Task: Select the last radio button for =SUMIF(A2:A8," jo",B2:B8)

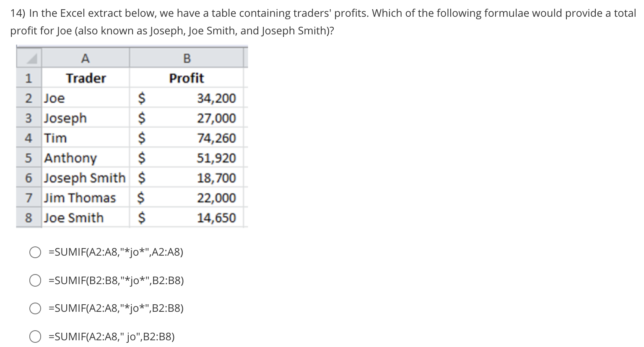Action: click(x=35, y=336)
